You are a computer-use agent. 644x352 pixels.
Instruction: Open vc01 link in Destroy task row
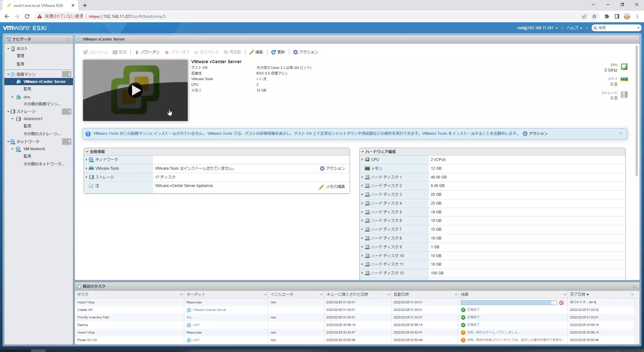[x=196, y=325]
